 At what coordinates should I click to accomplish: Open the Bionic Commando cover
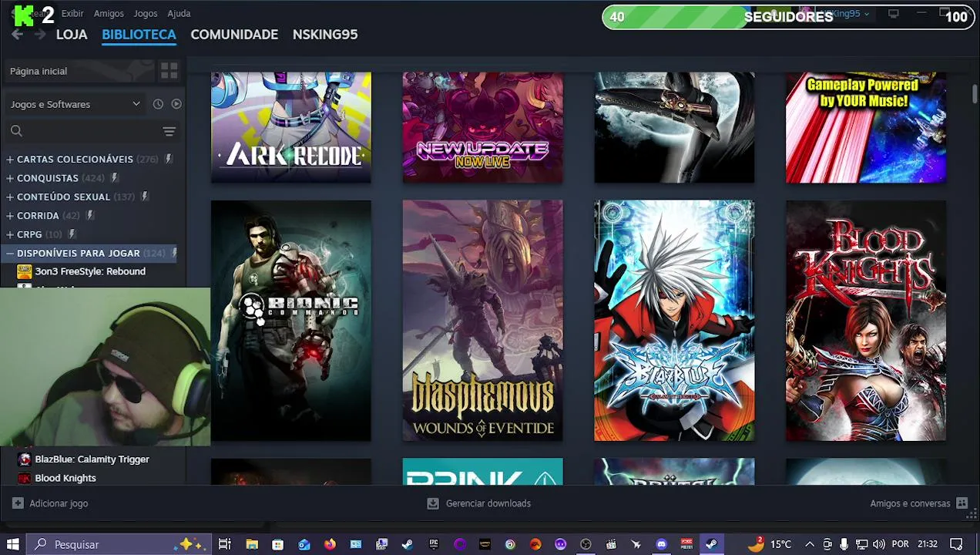[291, 321]
